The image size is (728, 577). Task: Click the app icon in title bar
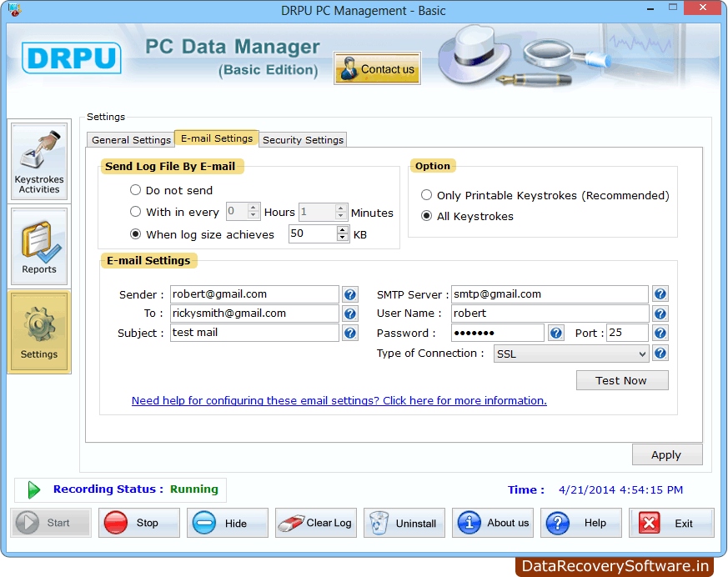[x=14, y=10]
